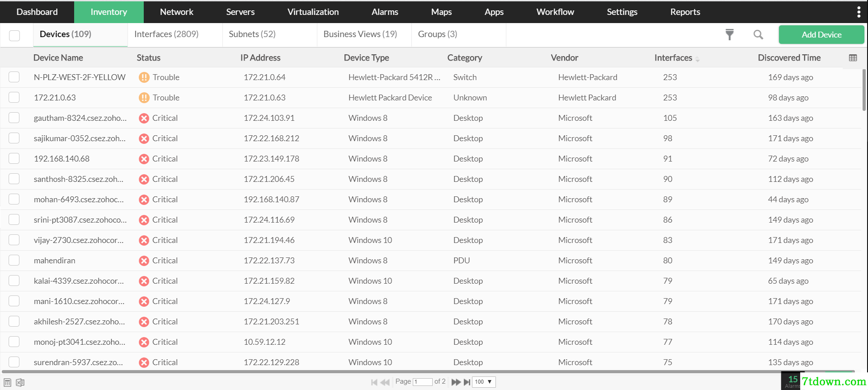868x390 pixels.
Task: Open the Reports menu
Action: point(685,12)
